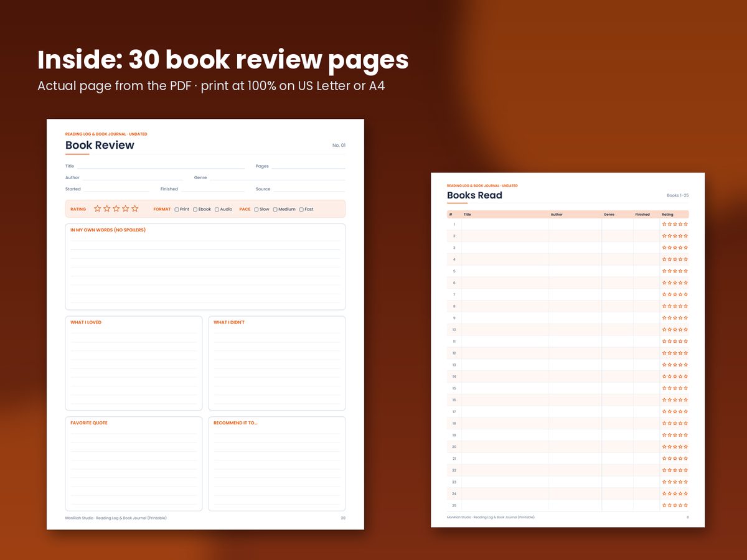Click the star rating in Books Read row 10
The image size is (747, 560).
675,330
